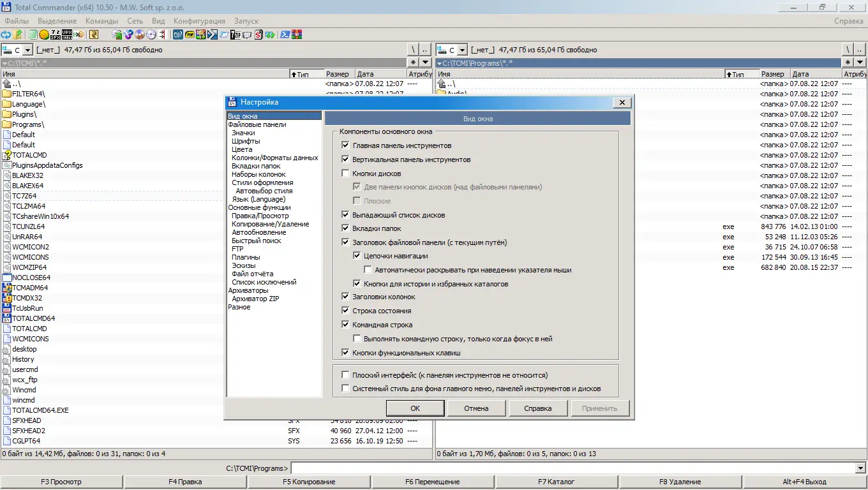The height and width of the screenshot is (490, 868).
Task: Open right panel favorites asterisk button
Action: coord(848,63)
